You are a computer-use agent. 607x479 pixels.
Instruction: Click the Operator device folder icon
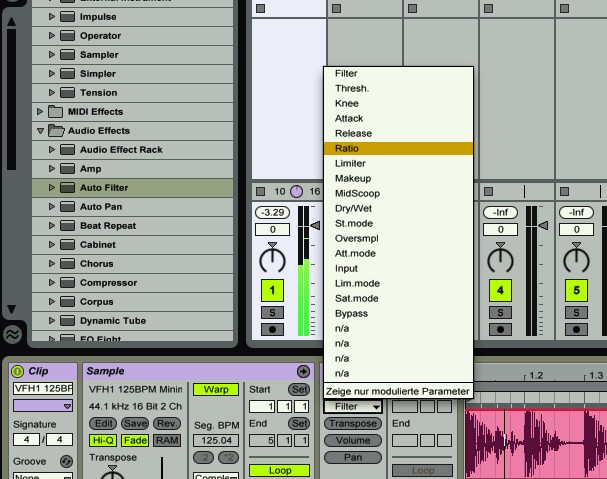coord(67,36)
